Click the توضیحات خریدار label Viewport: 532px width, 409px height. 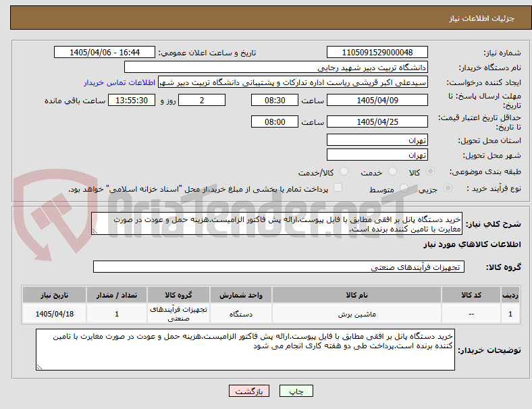[x=489, y=350]
